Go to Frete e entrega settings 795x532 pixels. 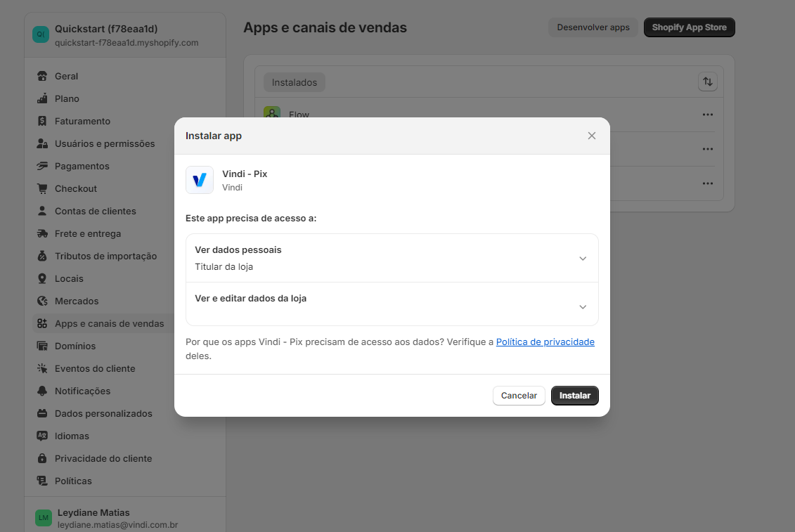click(x=88, y=233)
